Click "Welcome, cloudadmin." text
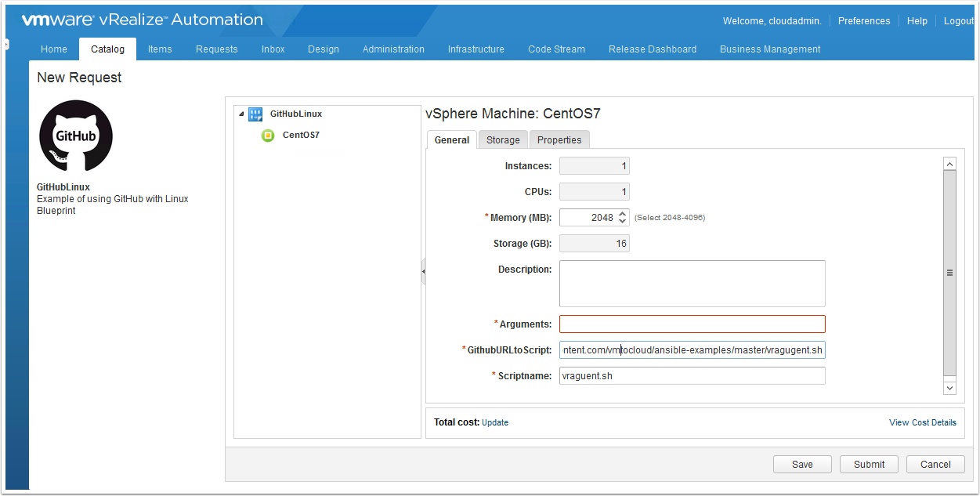This screenshot has height=496, width=980. coord(772,21)
